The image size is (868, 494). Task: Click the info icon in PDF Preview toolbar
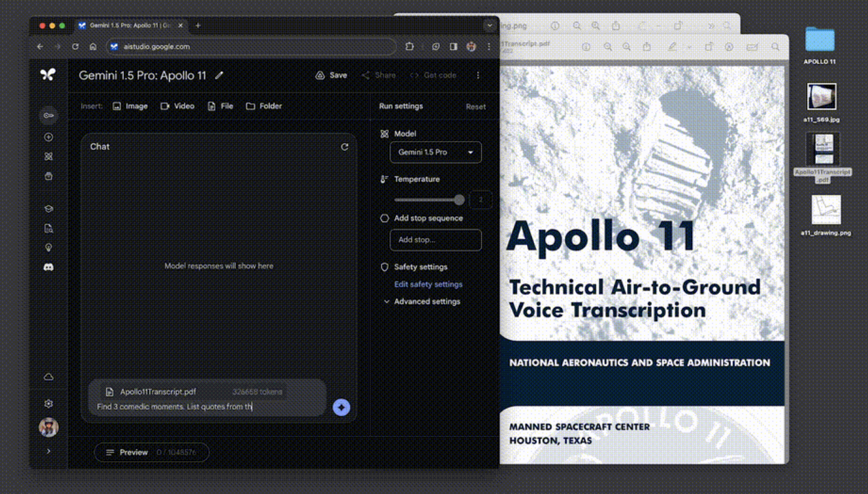tap(587, 47)
